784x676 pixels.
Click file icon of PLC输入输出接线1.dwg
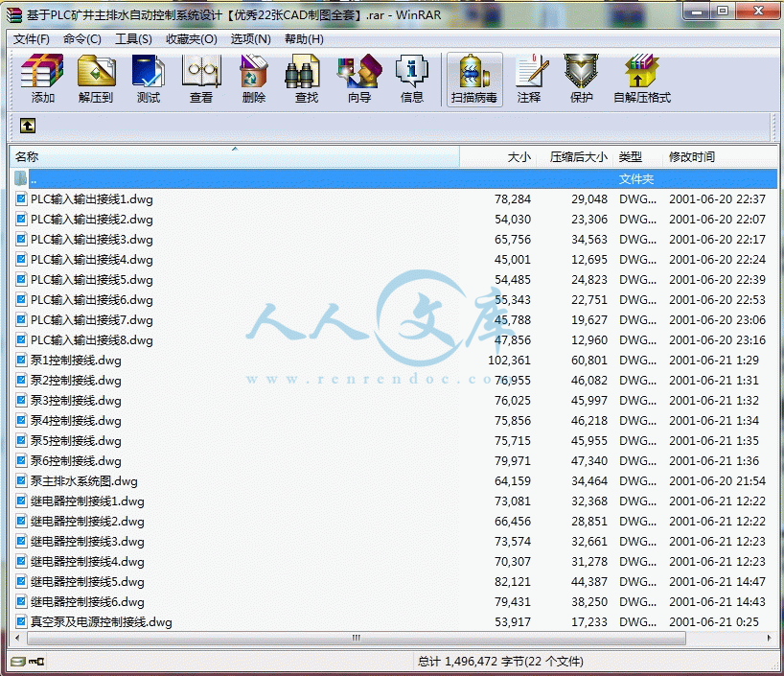(x=21, y=199)
